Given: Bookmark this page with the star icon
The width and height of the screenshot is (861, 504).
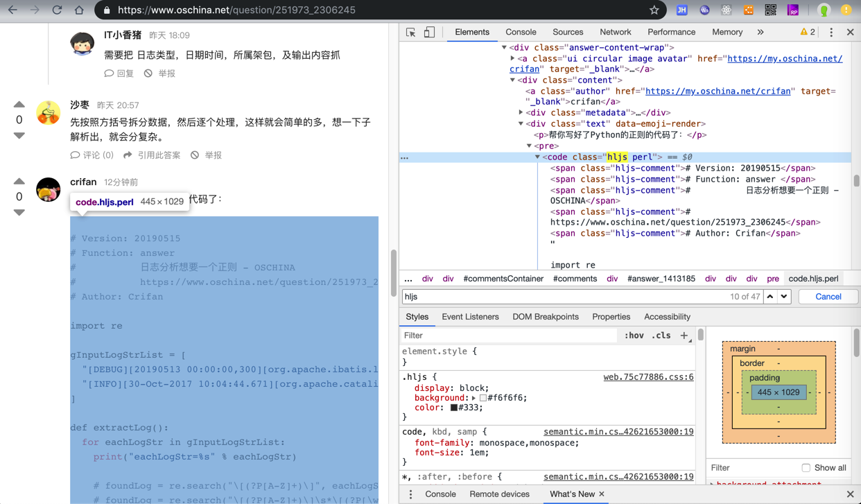Looking at the screenshot, I should 654,10.
